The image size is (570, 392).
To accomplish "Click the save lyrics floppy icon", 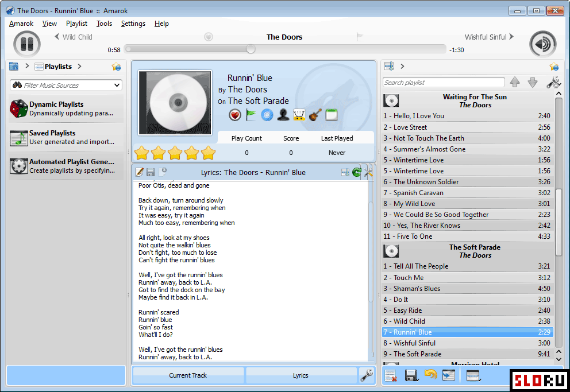I will click(151, 172).
